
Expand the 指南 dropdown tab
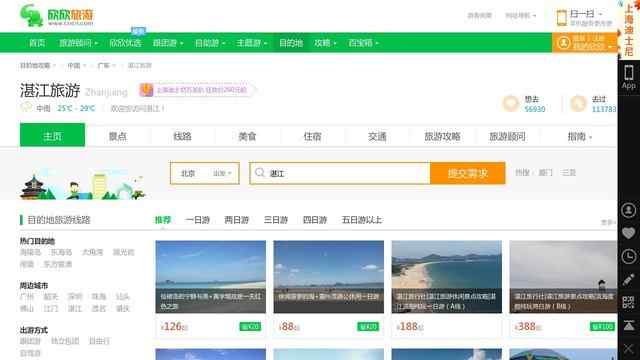tap(580, 136)
